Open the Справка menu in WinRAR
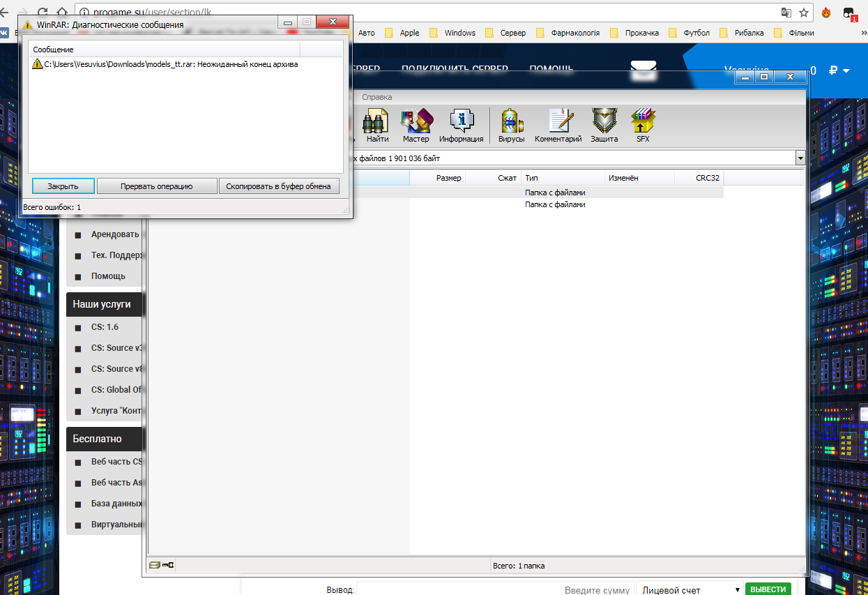Image resolution: width=868 pixels, height=595 pixels. (x=377, y=97)
